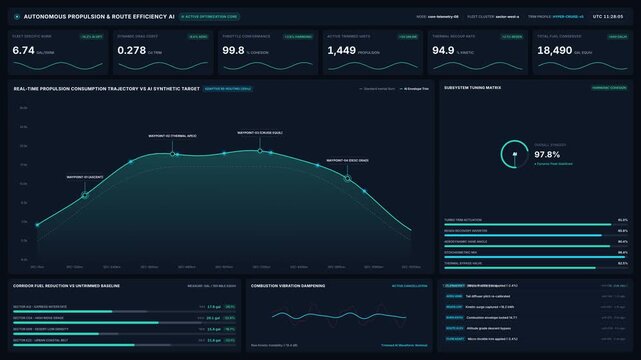Screen dimensions: 641x360
Task: Select the Waypoint-03 Cruise Equil marker
Action: point(260,151)
